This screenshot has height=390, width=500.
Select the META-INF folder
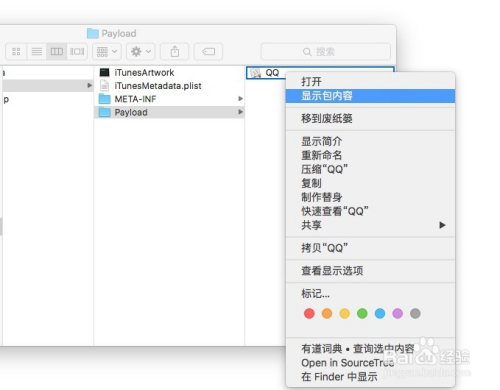point(169,99)
